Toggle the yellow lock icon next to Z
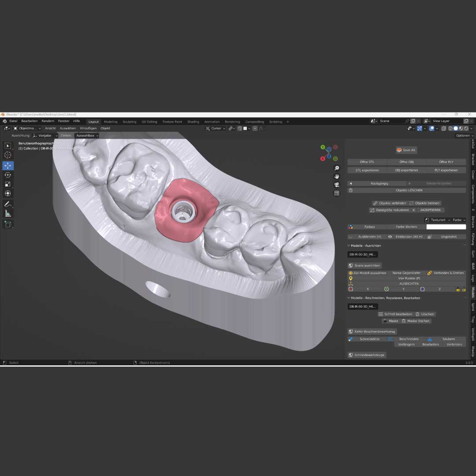This screenshot has height=476, width=476. (458, 290)
